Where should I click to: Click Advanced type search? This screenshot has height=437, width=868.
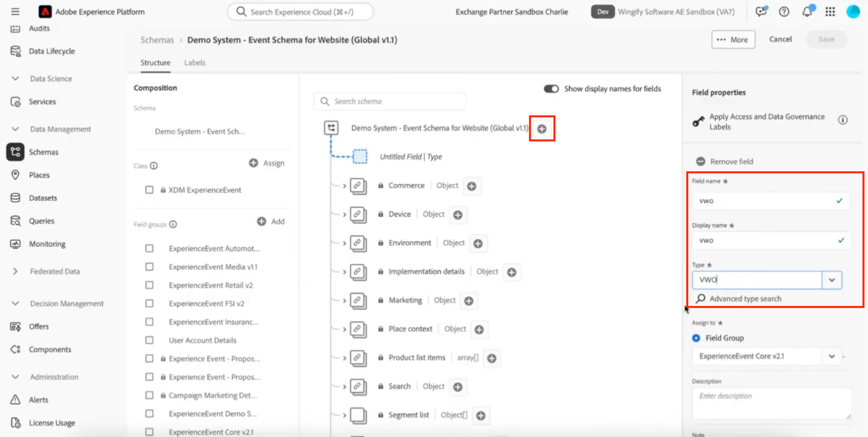pyautogui.click(x=745, y=299)
